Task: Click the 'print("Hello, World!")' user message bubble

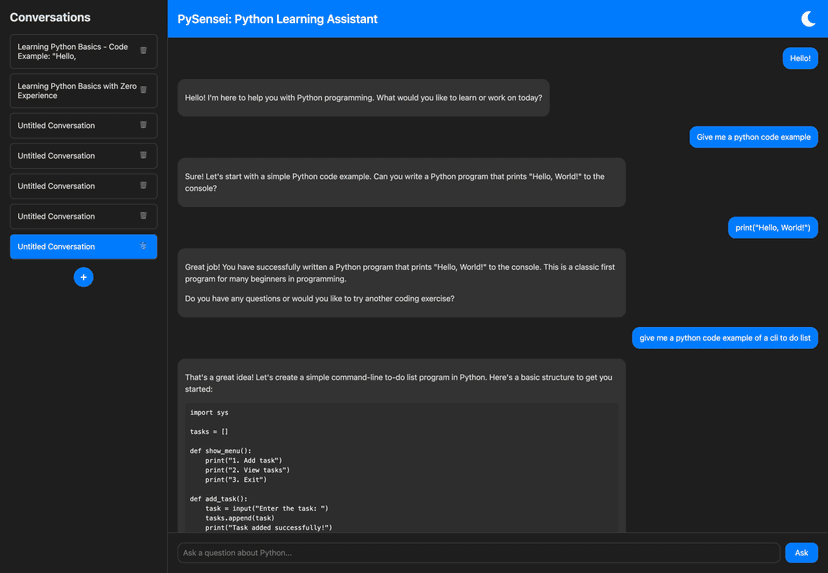Action: pos(772,228)
